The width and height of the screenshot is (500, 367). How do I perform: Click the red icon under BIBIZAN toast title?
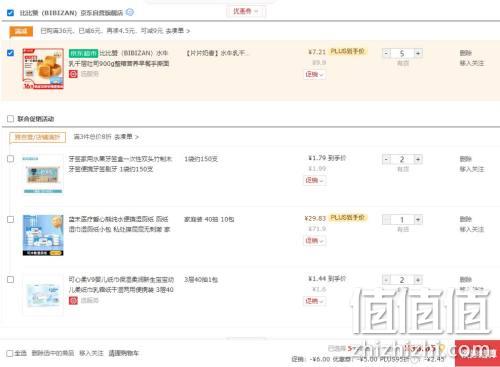click(x=73, y=74)
